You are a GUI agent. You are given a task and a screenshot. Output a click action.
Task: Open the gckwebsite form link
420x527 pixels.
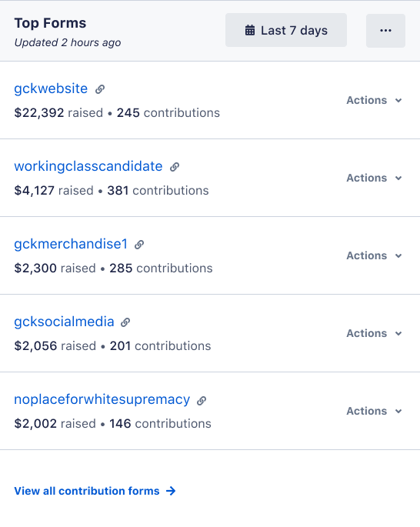[51, 88]
